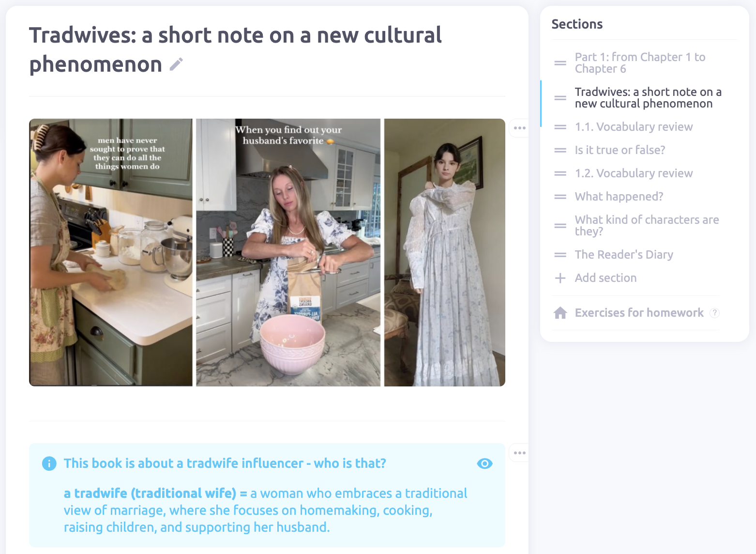Open the Part 1: from Chapter 1 to Chapter 6 section
Screen dimensions: 756x554
pos(640,63)
